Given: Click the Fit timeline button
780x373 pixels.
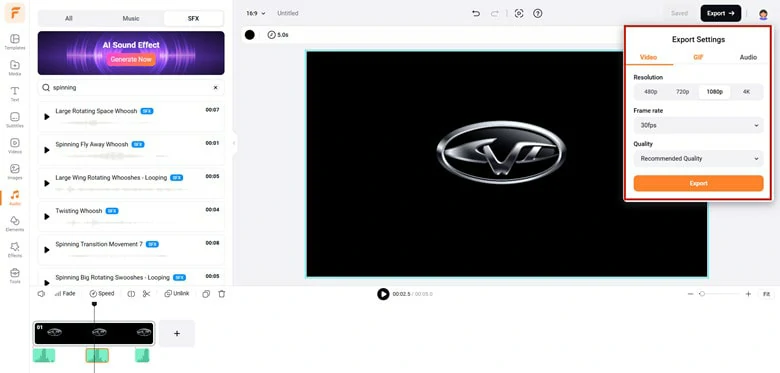Looking at the screenshot, I should coord(767,294).
